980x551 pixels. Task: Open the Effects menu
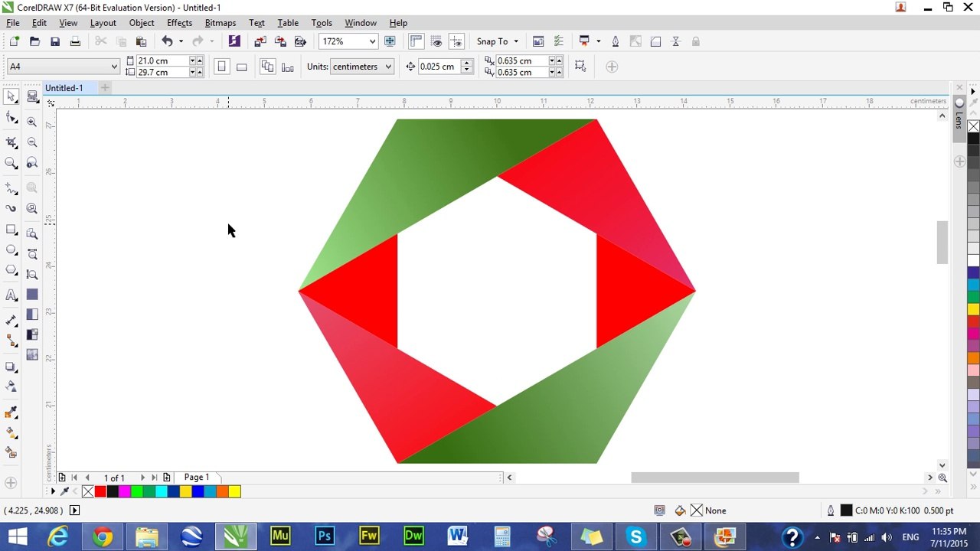pos(179,23)
